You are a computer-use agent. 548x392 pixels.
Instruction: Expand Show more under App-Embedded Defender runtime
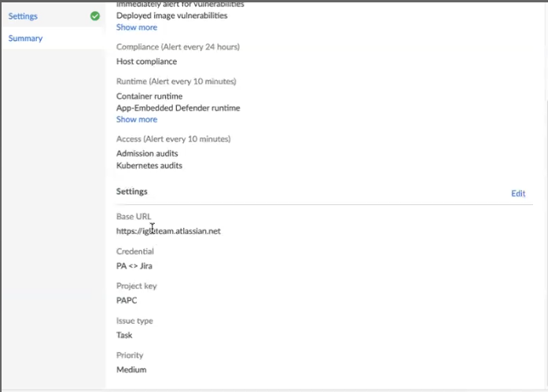coord(137,119)
